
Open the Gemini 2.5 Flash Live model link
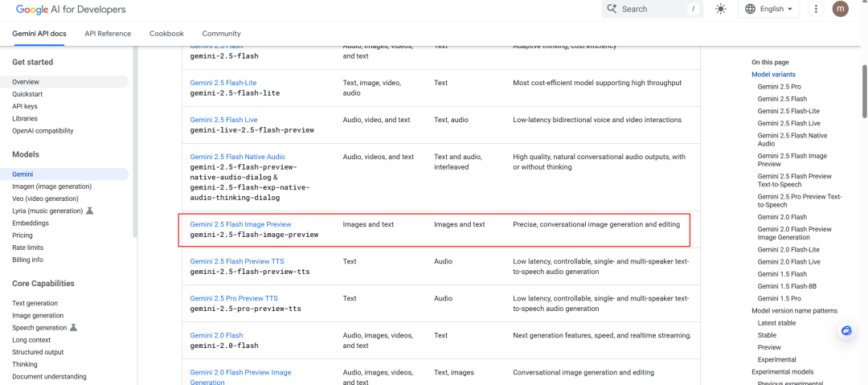tap(223, 121)
